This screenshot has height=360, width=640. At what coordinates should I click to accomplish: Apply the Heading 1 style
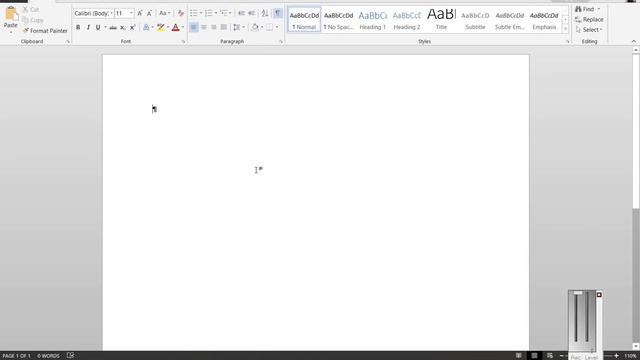point(373,19)
